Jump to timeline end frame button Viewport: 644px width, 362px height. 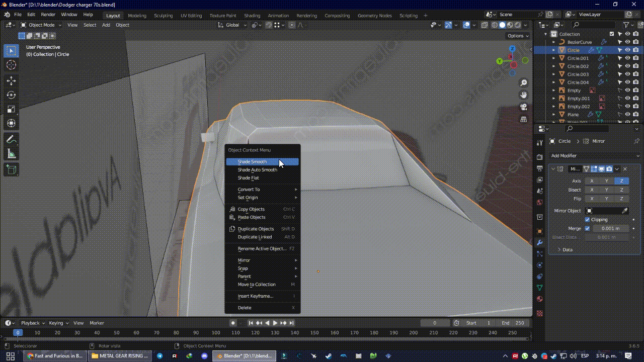[x=291, y=323]
